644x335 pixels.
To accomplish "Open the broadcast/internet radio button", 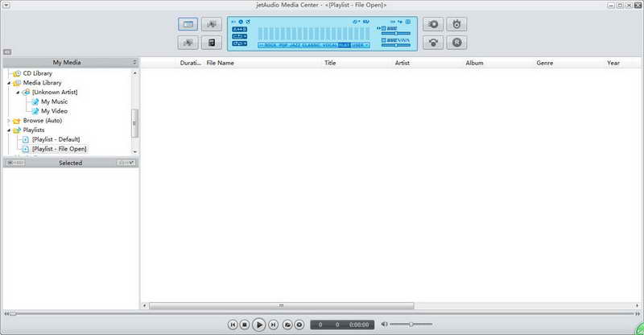I will point(433,43).
